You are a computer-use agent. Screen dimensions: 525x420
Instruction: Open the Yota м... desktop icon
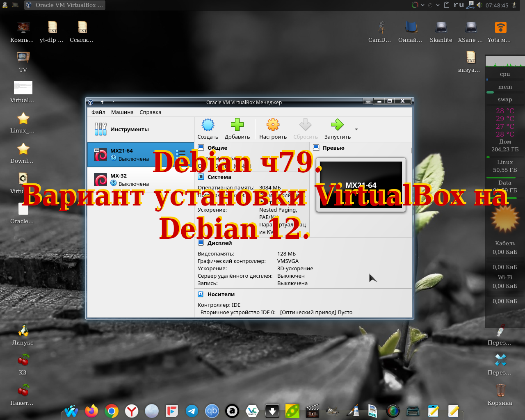click(500, 32)
